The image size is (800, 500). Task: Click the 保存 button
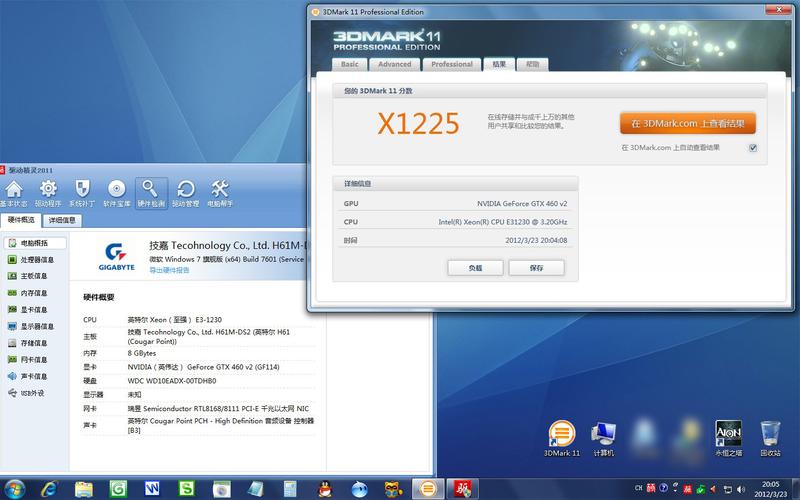pyautogui.click(x=536, y=268)
